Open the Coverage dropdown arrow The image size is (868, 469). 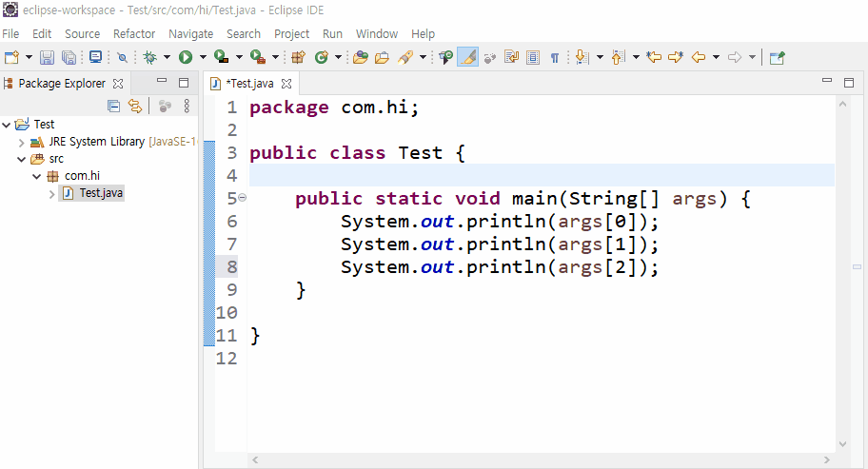(x=239, y=57)
